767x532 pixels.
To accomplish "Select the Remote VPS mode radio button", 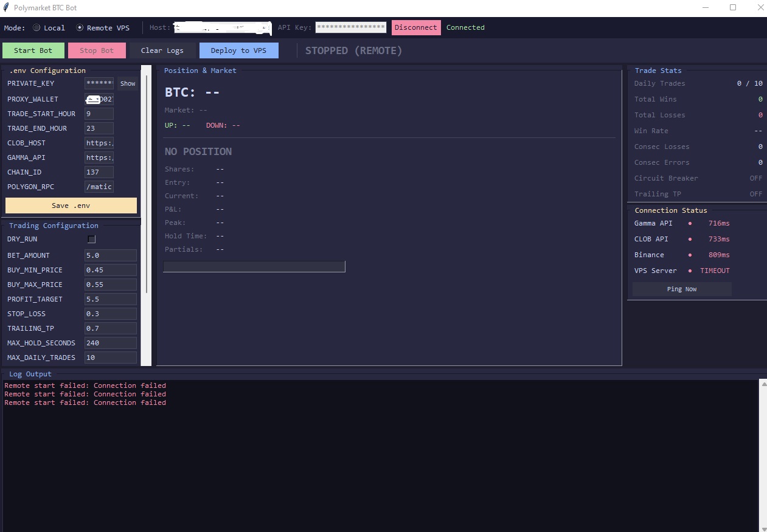I will [x=80, y=28].
